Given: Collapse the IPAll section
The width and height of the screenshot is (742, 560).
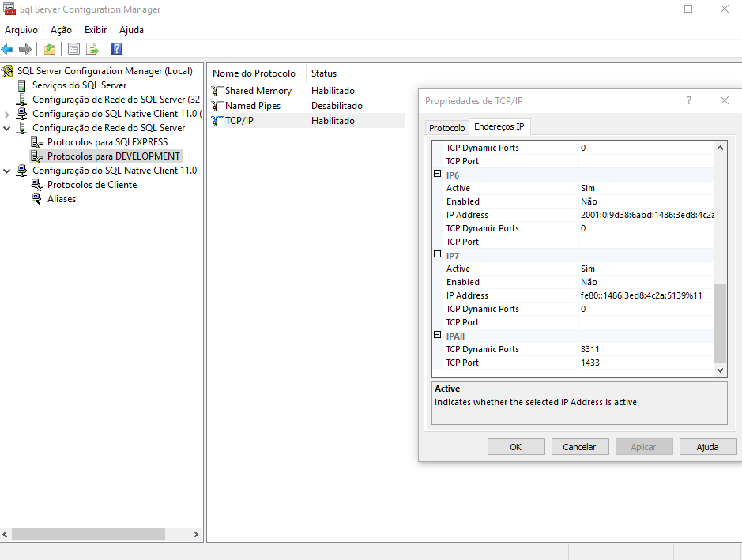Looking at the screenshot, I should (438, 334).
